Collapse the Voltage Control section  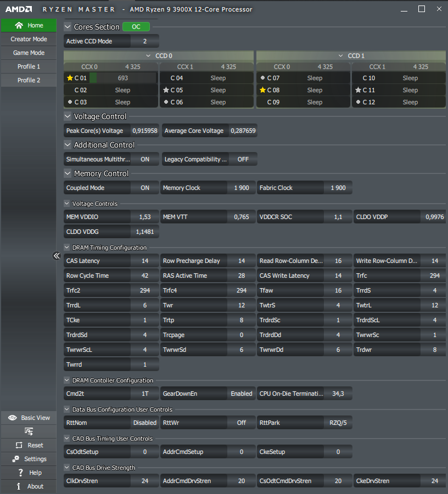68,116
